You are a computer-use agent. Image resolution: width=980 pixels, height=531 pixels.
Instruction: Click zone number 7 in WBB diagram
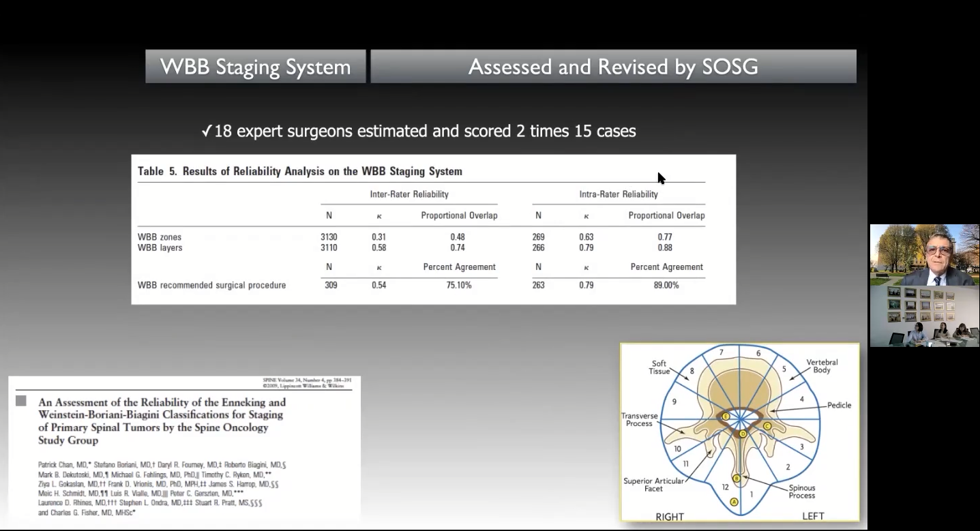click(721, 352)
